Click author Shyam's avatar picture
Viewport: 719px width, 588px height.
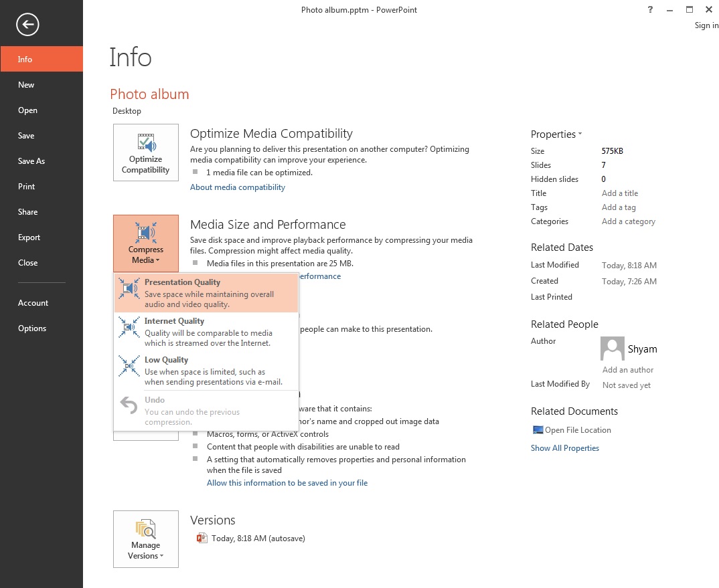point(613,349)
